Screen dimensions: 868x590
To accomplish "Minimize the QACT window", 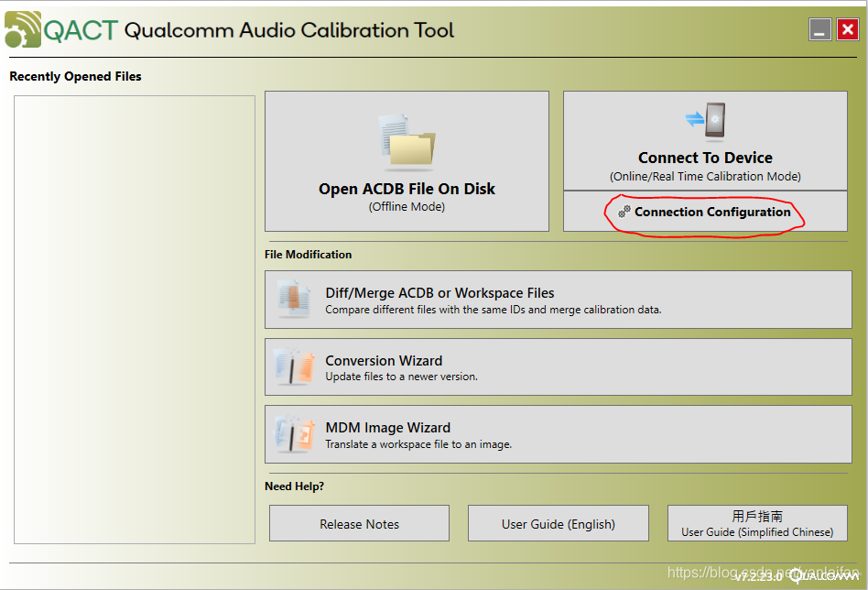I will [819, 29].
